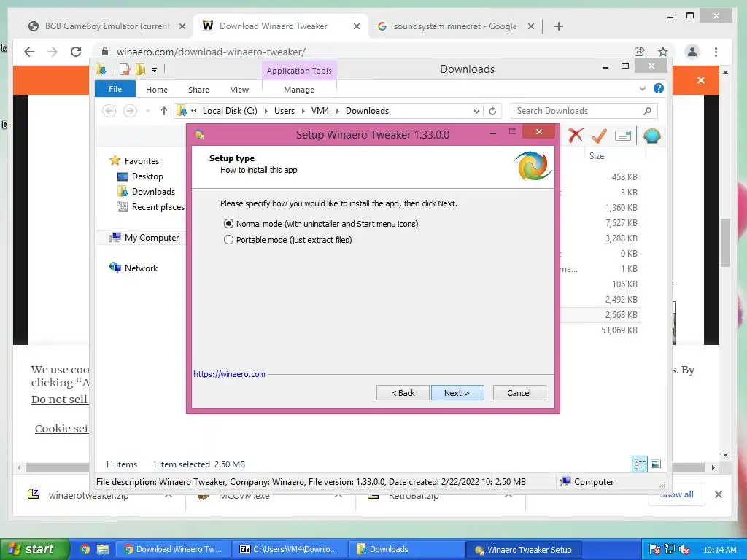The width and height of the screenshot is (747, 560).
Task: Click Local Disk (C:) breadcrumb
Action: [x=230, y=111]
